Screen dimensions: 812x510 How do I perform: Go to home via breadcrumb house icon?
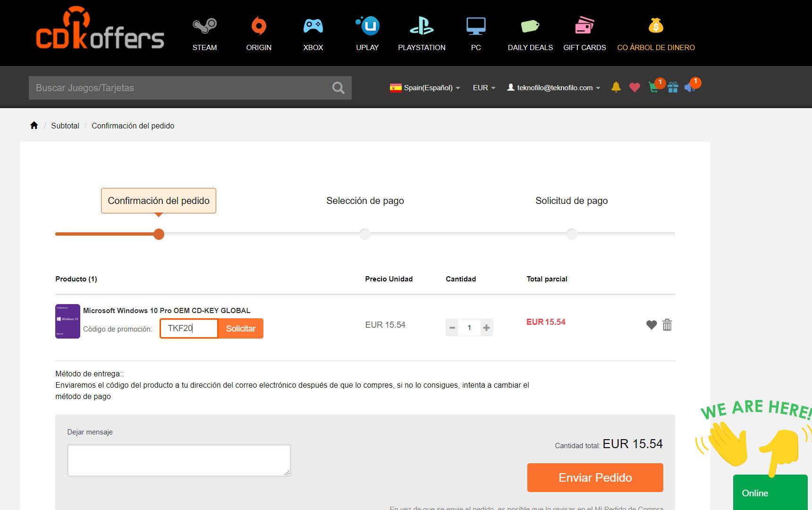34,125
